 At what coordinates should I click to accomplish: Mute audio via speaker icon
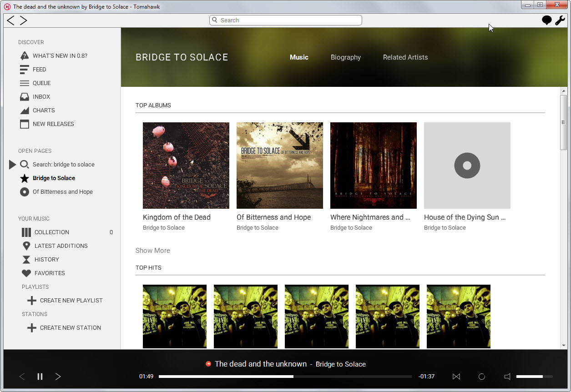tap(508, 377)
